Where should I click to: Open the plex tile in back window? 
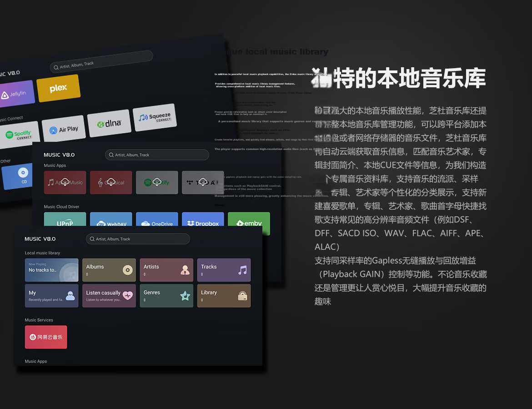58,88
